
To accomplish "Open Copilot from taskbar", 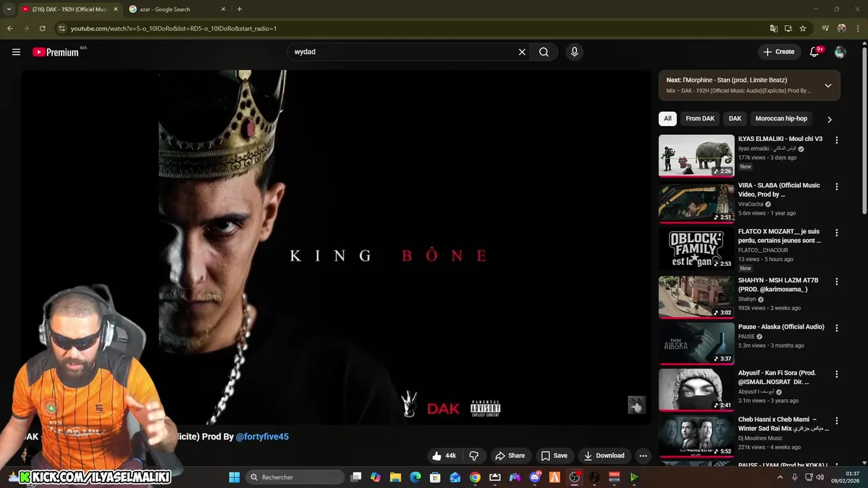I will pyautogui.click(x=376, y=477).
